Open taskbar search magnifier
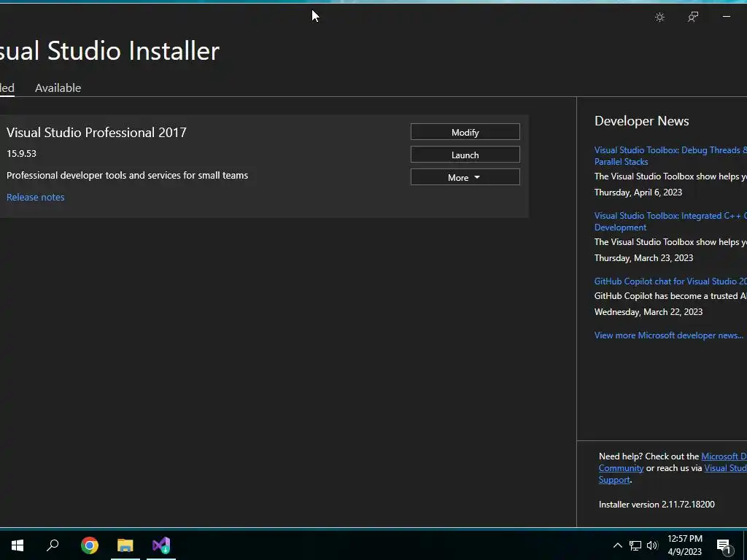 click(53, 545)
